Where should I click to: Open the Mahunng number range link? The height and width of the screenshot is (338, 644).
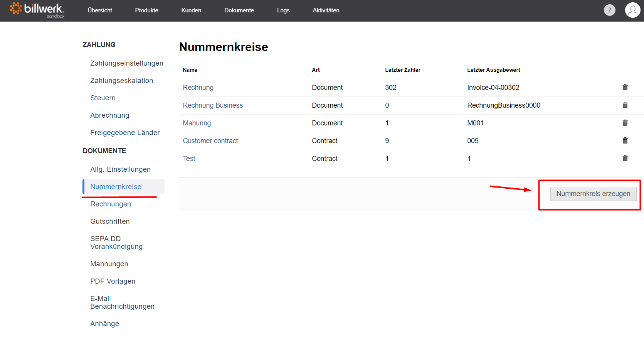tap(197, 123)
